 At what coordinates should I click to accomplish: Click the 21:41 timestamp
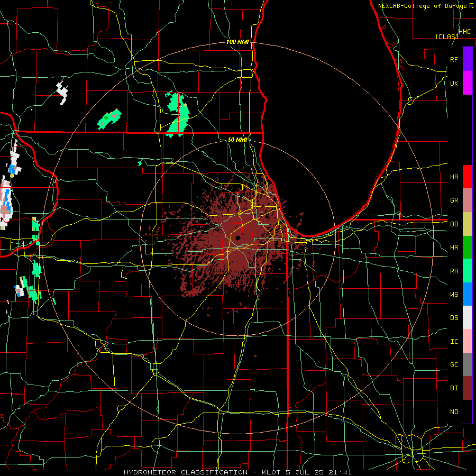pos(340,472)
